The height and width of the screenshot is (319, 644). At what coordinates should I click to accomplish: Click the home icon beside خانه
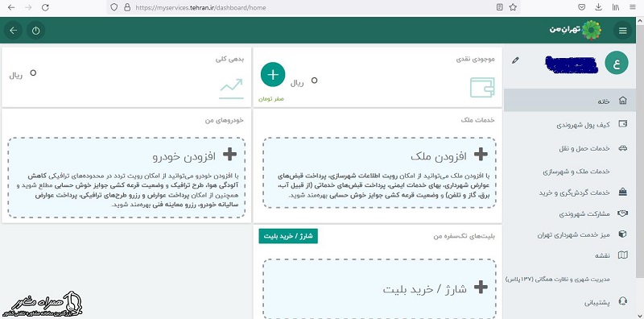[x=622, y=101]
